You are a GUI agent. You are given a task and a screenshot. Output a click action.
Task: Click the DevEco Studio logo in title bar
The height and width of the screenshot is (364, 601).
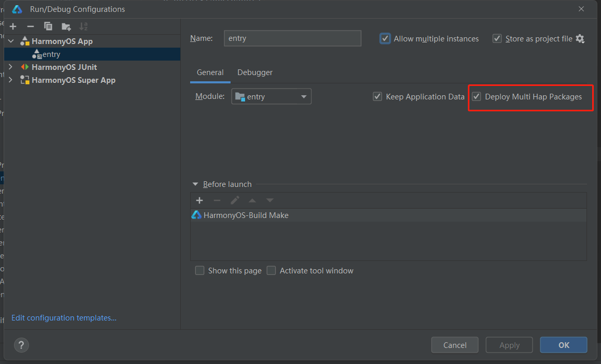pyautogui.click(x=17, y=9)
